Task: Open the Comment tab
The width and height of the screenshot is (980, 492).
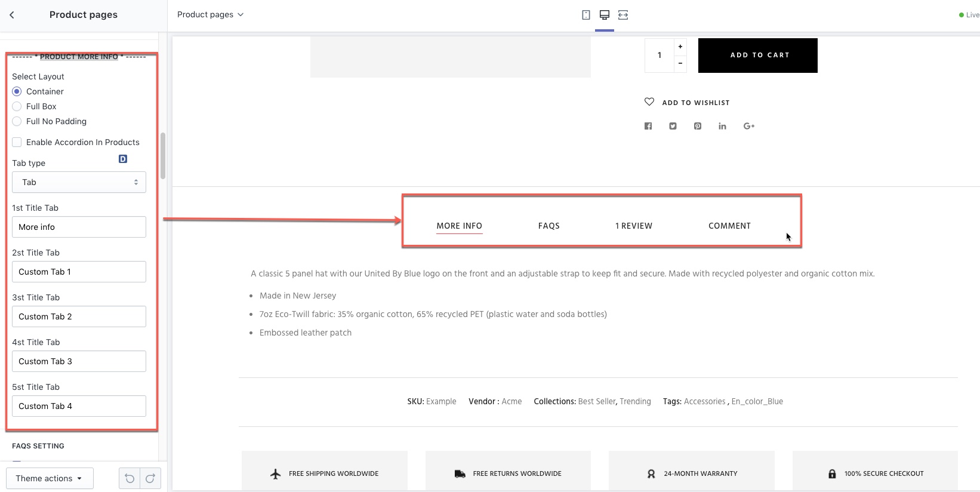Action: tap(729, 226)
